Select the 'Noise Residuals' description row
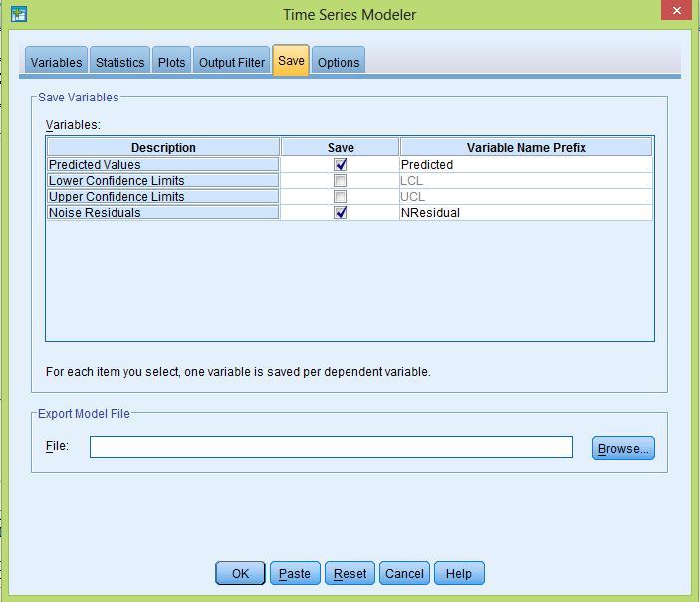This screenshot has height=602, width=700. point(163,212)
